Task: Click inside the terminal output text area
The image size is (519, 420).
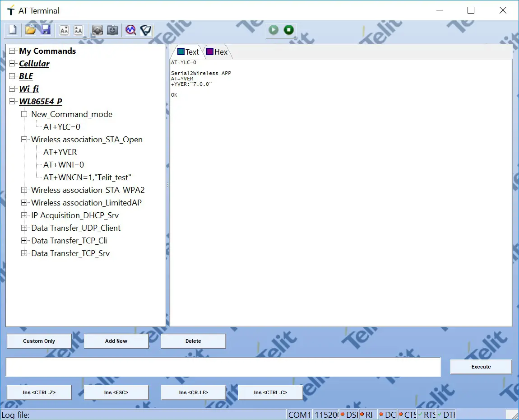Action: click(341, 193)
